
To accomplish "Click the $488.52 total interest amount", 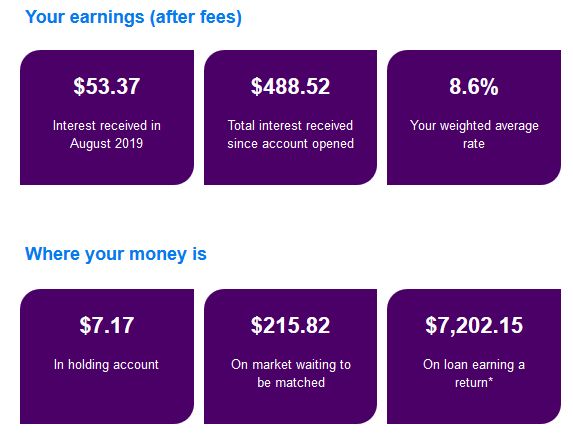I will coord(291,86).
